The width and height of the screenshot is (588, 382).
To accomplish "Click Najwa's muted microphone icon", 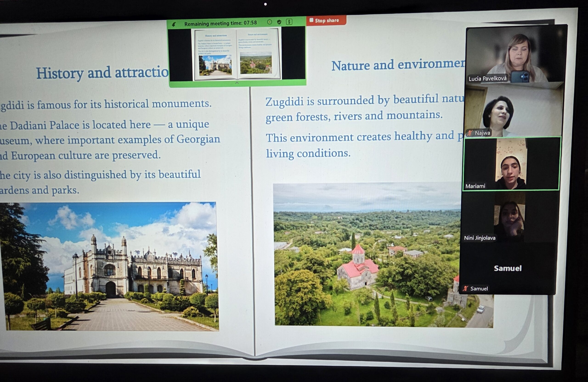I will point(470,133).
